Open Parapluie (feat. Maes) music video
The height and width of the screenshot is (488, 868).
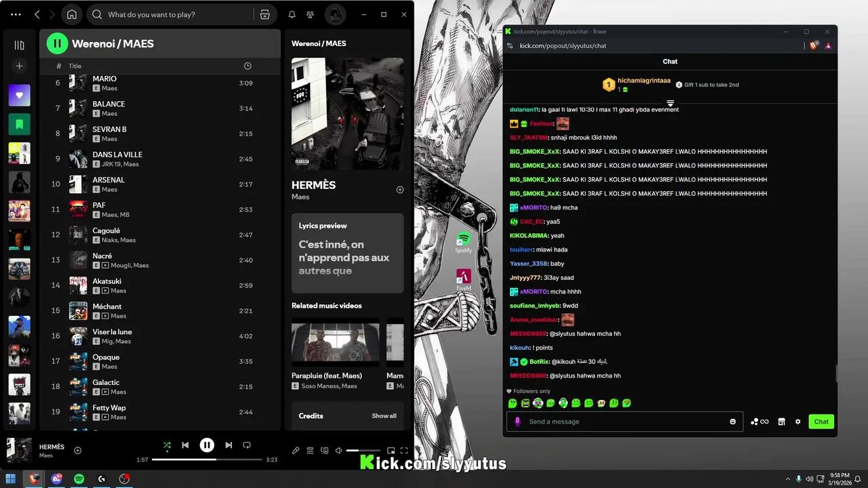pos(336,342)
